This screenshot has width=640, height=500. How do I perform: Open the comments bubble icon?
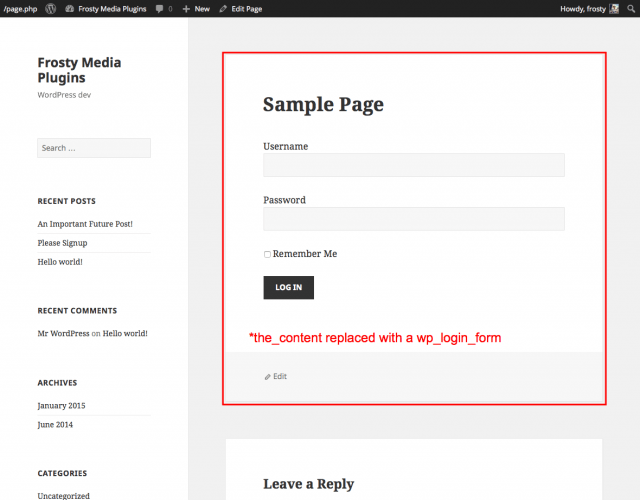(x=160, y=8)
